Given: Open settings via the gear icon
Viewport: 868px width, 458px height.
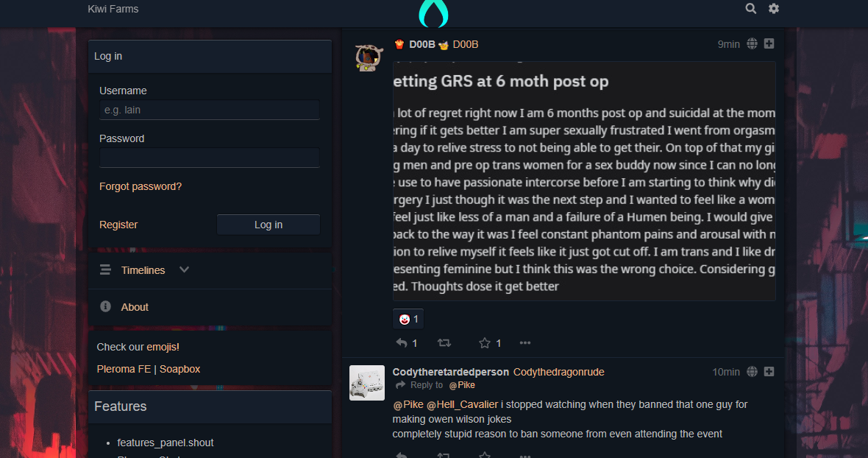Looking at the screenshot, I should tap(774, 8).
